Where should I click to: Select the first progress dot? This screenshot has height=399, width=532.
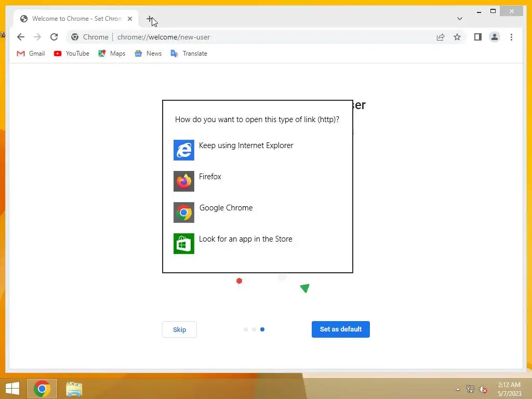tap(246, 329)
